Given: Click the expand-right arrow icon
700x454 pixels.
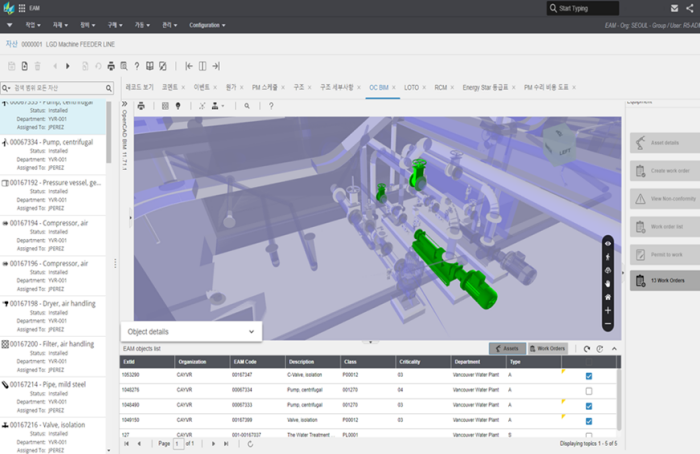Looking at the screenshot, I should [216, 66].
